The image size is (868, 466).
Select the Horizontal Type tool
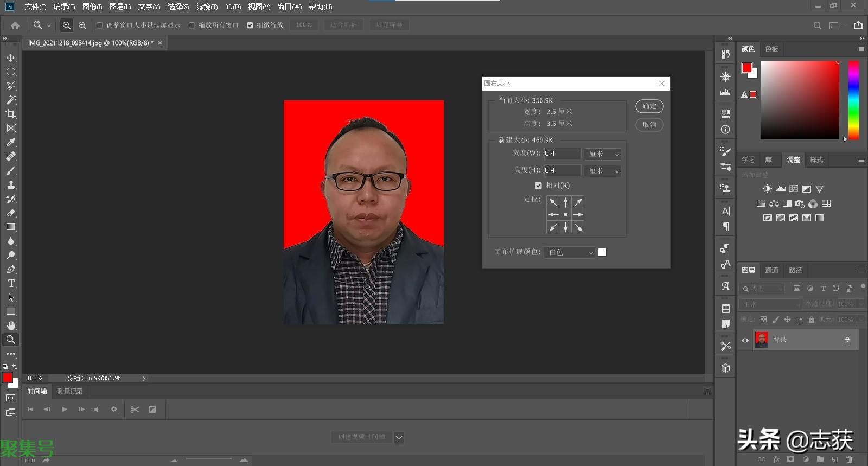coord(11,283)
